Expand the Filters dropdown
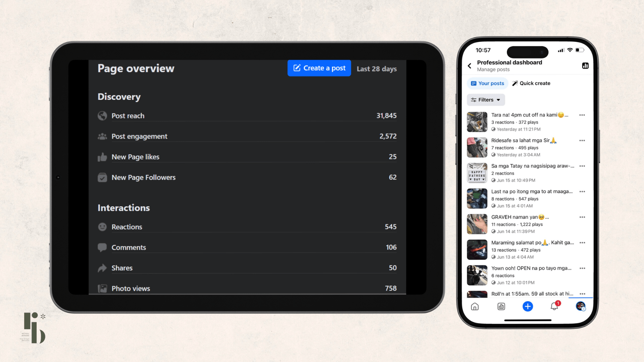This screenshot has width=644, height=362. 486,100
